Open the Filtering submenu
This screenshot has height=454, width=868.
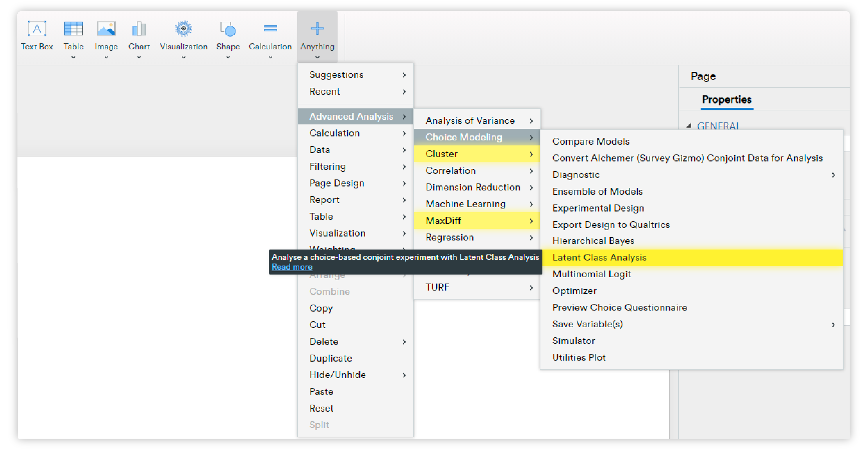(356, 166)
